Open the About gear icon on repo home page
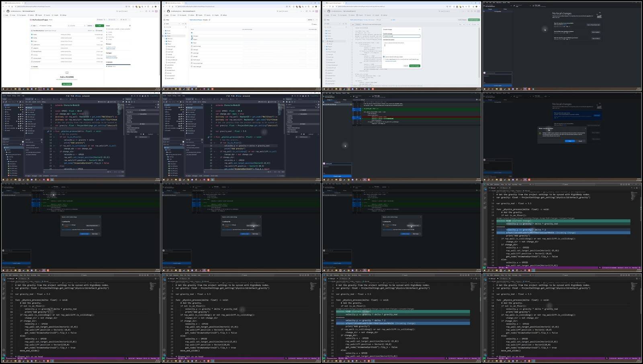The height and width of the screenshot is (364, 643). click(x=130, y=26)
